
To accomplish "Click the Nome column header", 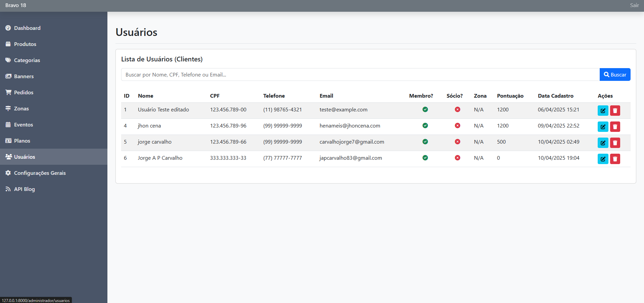I will click(146, 96).
